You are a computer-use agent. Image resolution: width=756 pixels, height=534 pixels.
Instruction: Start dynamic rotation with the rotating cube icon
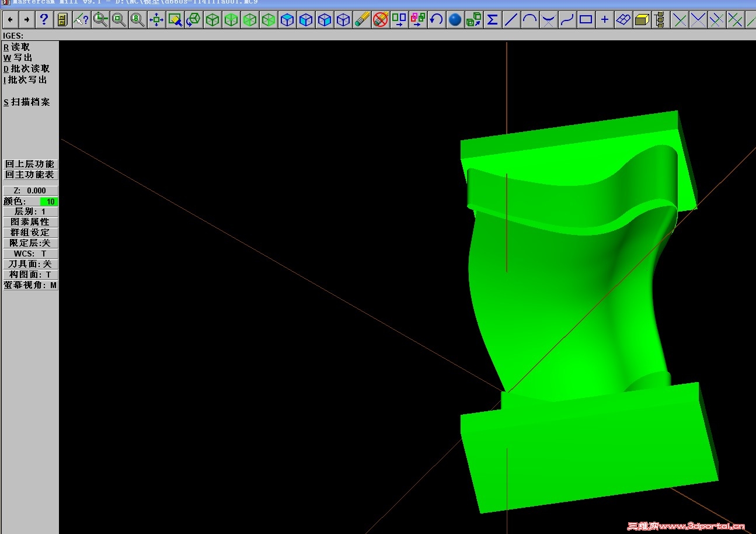coord(193,20)
